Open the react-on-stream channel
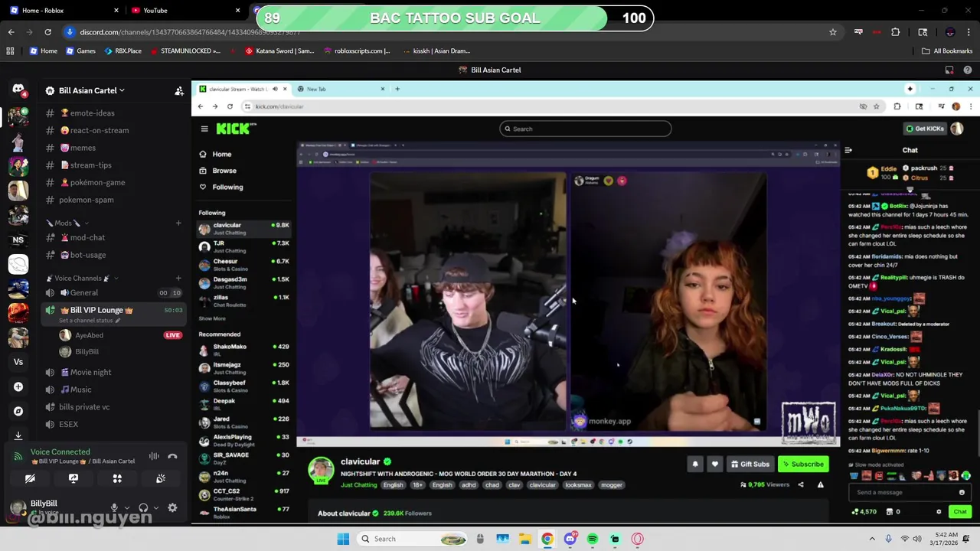 (x=113, y=130)
